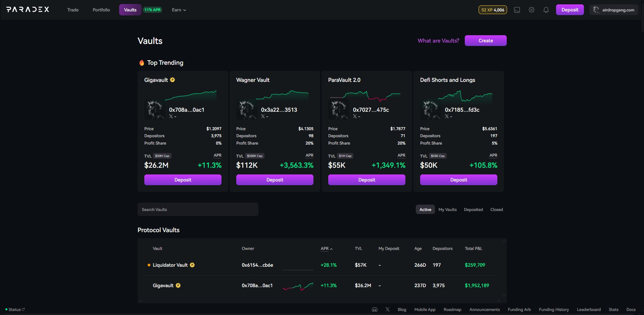Click the Liquidator Vault verified badge
644x315 pixels.
(192, 265)
